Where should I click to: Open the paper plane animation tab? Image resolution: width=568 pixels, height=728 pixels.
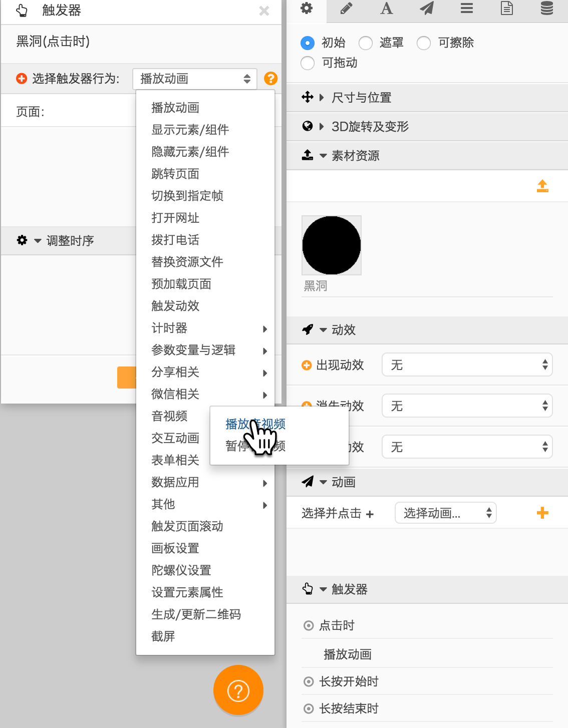click(426, 9)
